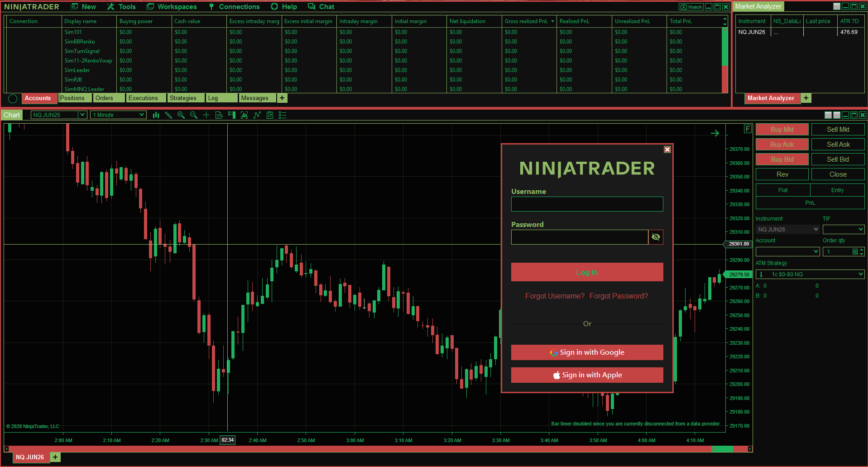The image size is (868, 467).
Task: Open the list menu icon in chart toolbar
Action: pyautogui.click(x=283, y=115)
